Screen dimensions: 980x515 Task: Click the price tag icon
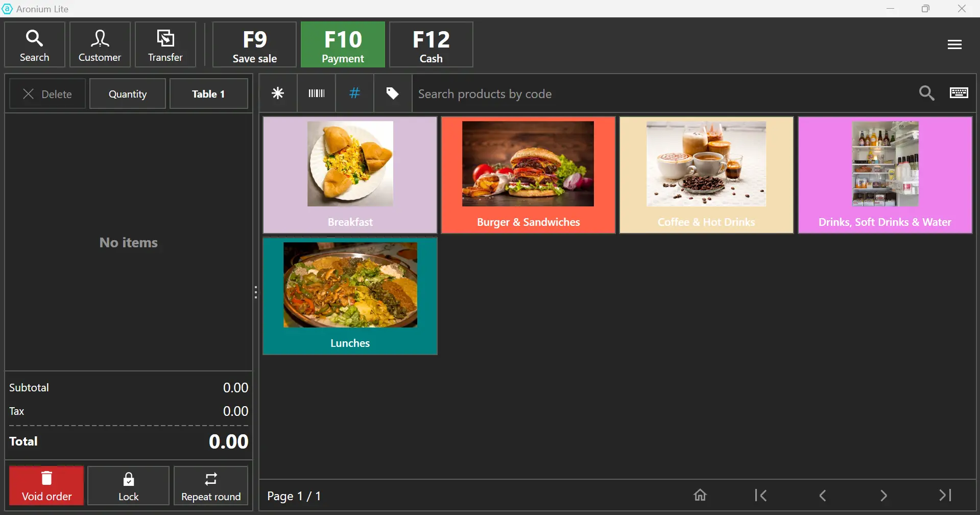click(x=392, y=93)
